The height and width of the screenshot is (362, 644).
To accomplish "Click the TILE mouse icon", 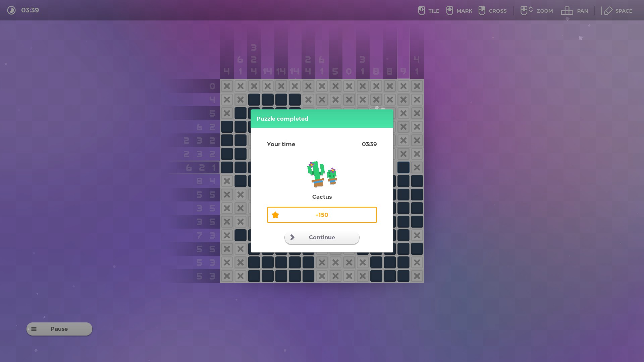I will point(422,11).
